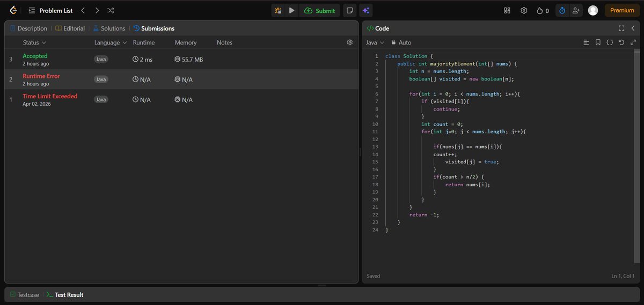Reset code to default with undo icon
The height and width of the screenshot is (305, 644).
tap(621, 42)
